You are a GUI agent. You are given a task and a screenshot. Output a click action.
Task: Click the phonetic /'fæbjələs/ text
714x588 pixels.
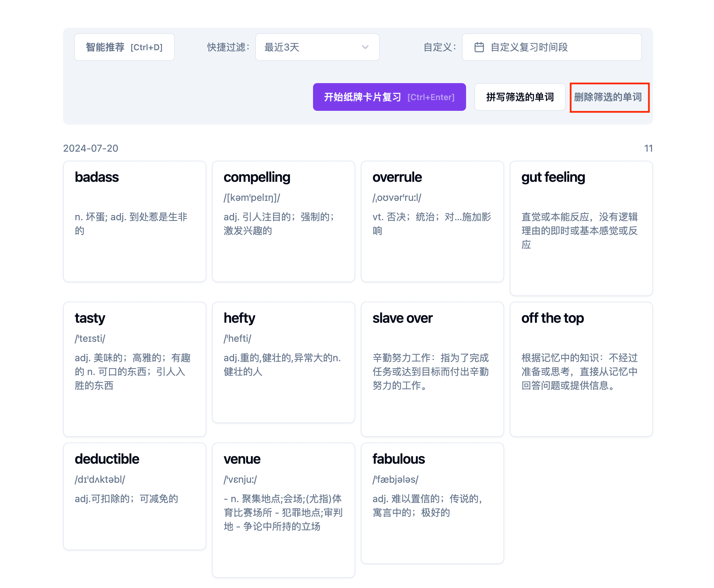[x=395, y=480]
